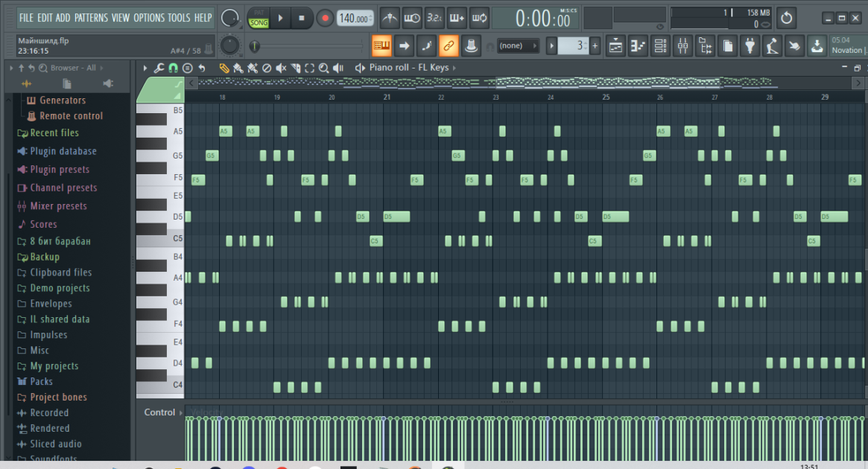The width and height of the screenshot is (868, 469).
Task: Switch PAT/SONG playback mode
Action: coord(259,19)
